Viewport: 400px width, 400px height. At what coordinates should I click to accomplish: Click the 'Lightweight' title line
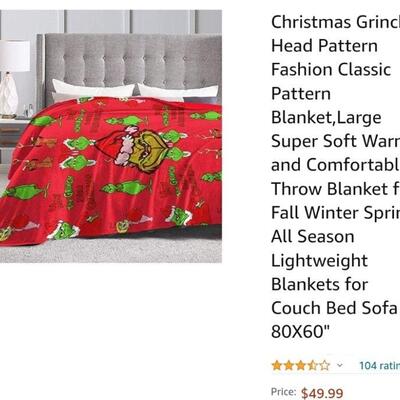[x=319, y=261]
